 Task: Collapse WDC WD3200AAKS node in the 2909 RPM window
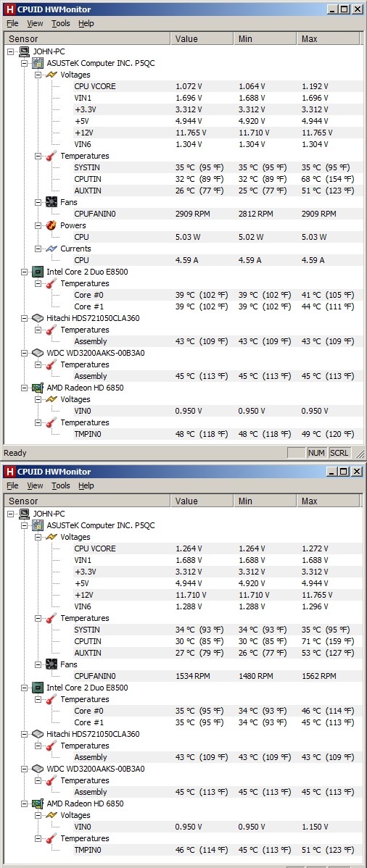pyautogui.click(x=25, y=353)
